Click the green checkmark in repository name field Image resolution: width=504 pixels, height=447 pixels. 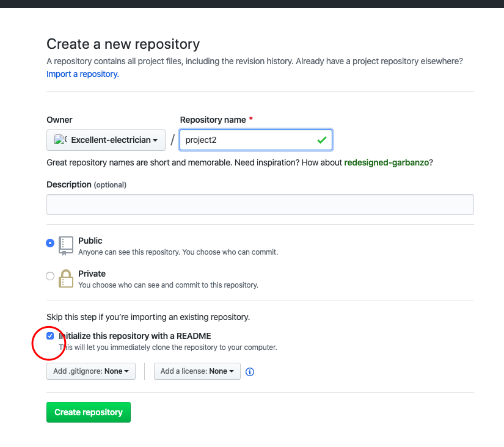(x=322, y=140)
